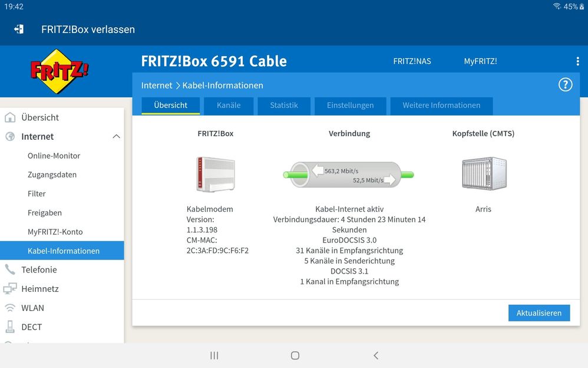Screen dimensions: 588x368
Task: Collapse the Internet menu chevron
Action: coord(116,137)
